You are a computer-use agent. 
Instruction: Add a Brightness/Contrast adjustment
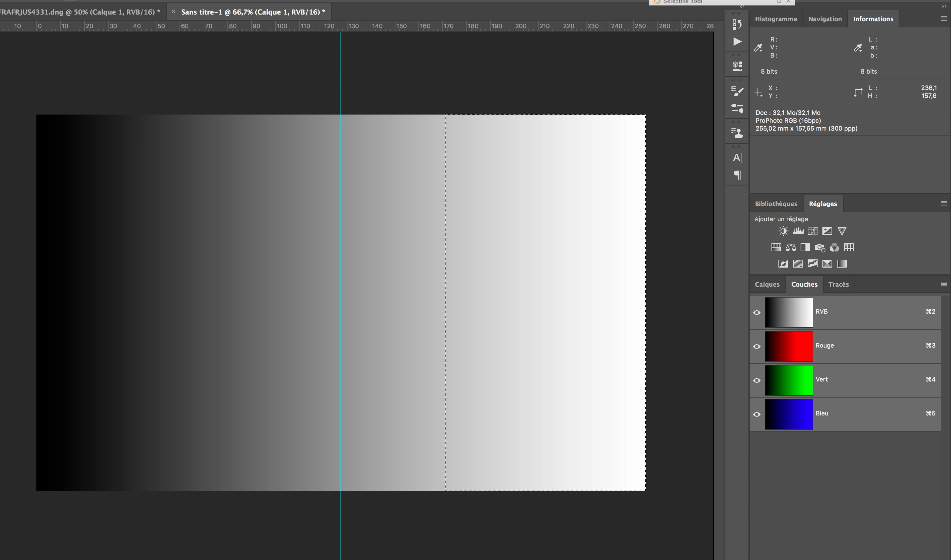783,231
